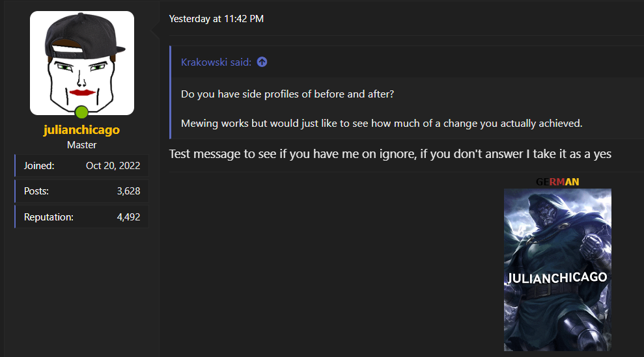Click the GERMAN signature text

(x=557, y=182)
